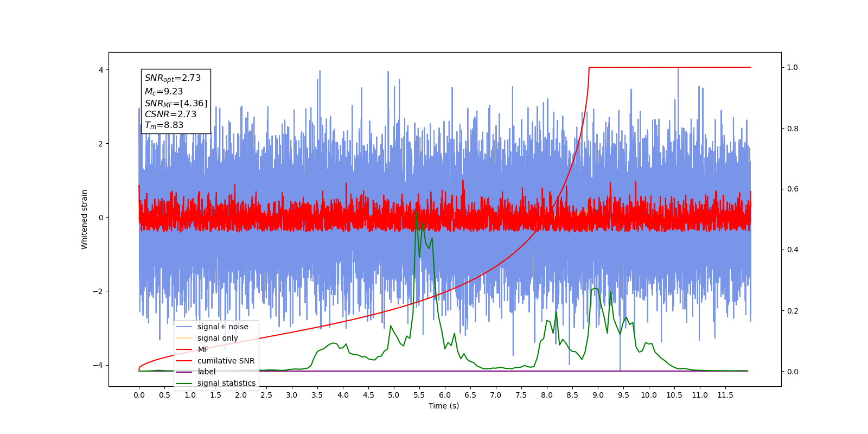The height and width of the screenshot is (434, 868).
Task: Click the 'Whitened strain' y-axis label
Action: [85, 219]
